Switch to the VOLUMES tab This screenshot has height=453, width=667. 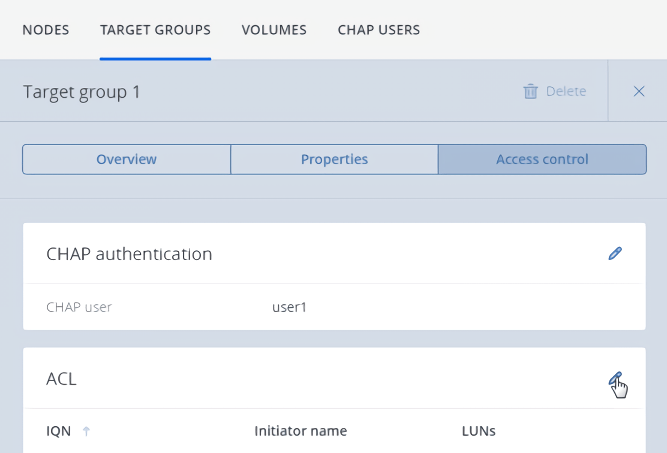(x=274, y=30)
